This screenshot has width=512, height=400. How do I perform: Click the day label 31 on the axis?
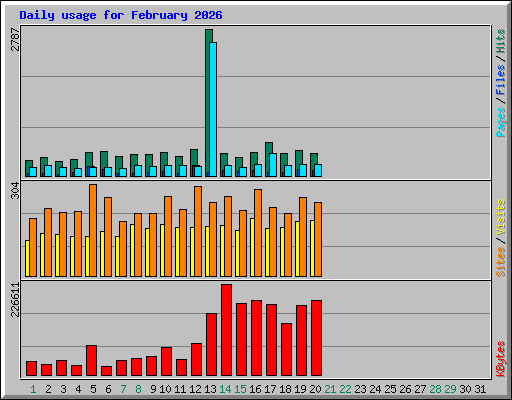480,389
